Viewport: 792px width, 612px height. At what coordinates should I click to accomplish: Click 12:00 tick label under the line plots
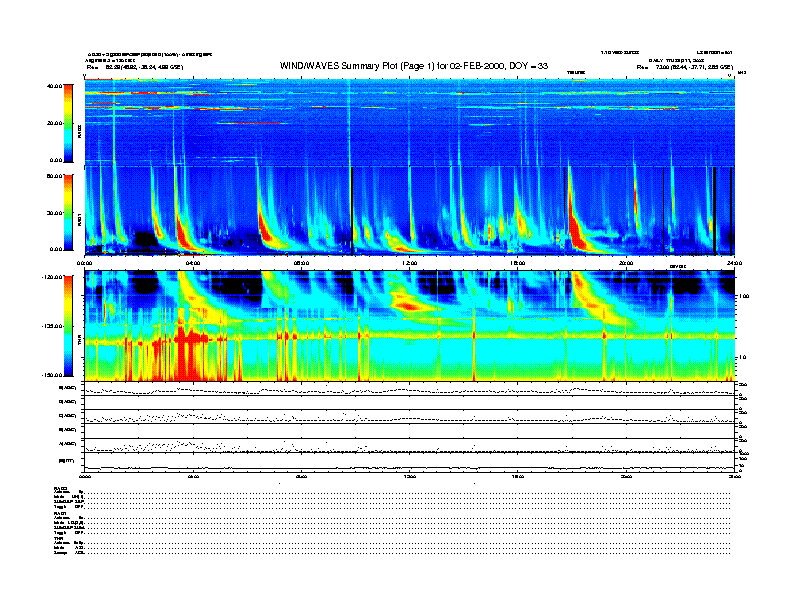(x=410, y=476)
